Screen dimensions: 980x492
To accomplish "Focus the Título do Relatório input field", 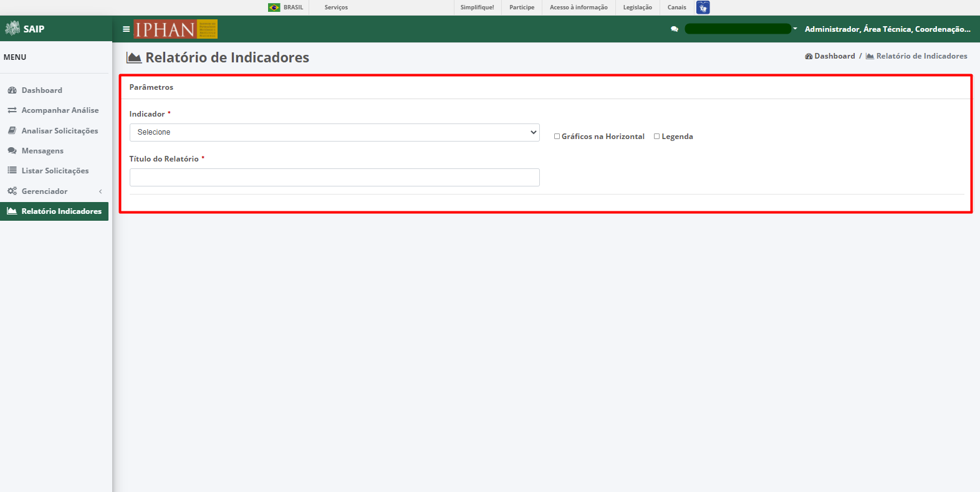I will 334,177.
